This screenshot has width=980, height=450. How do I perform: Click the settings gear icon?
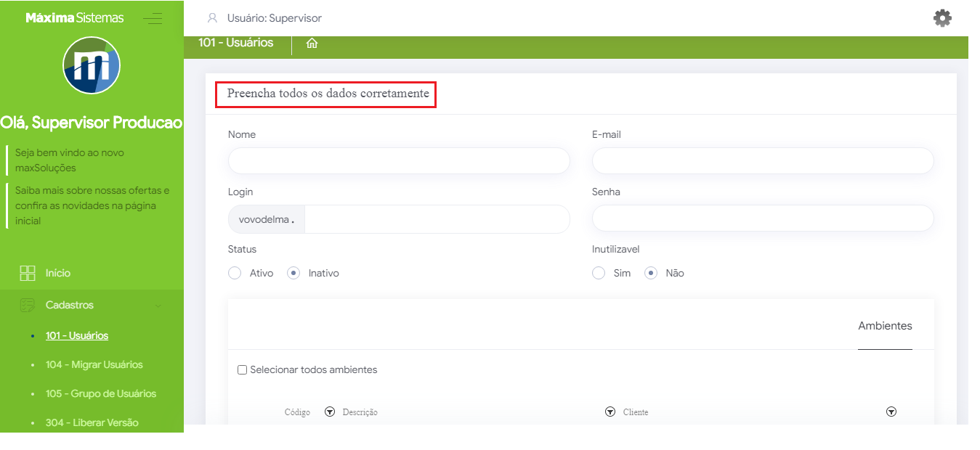coord(942,18)
